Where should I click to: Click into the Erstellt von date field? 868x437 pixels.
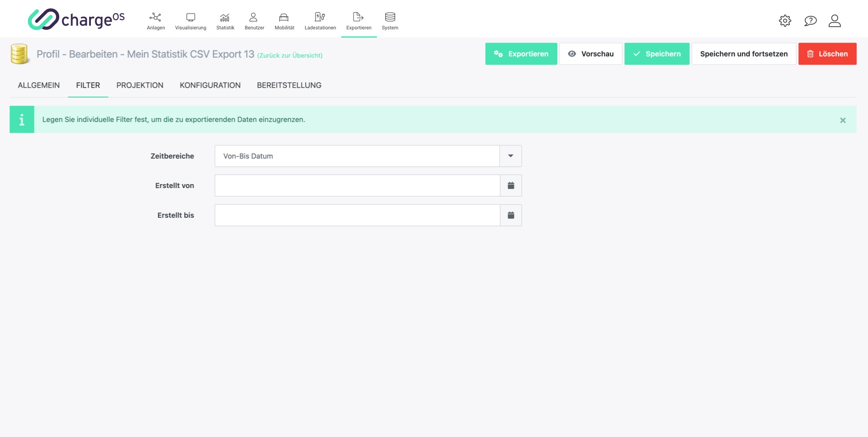pyautogui.click(x=357, y=186)
